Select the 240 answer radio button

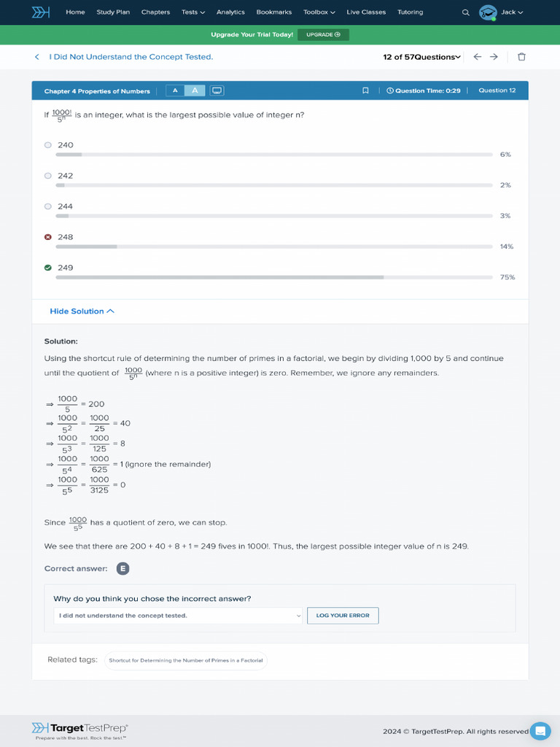tap(48, 145)
